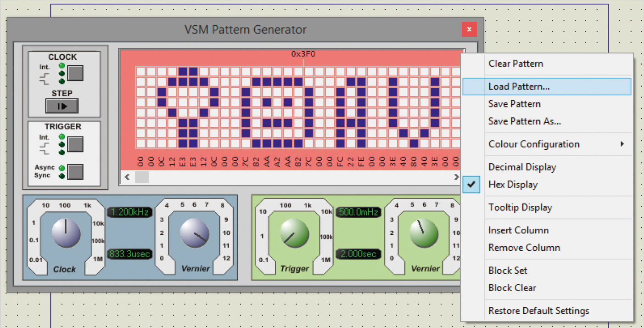Click the green Trigger frequency knob
644x328 pixels.
click(294, 232)
